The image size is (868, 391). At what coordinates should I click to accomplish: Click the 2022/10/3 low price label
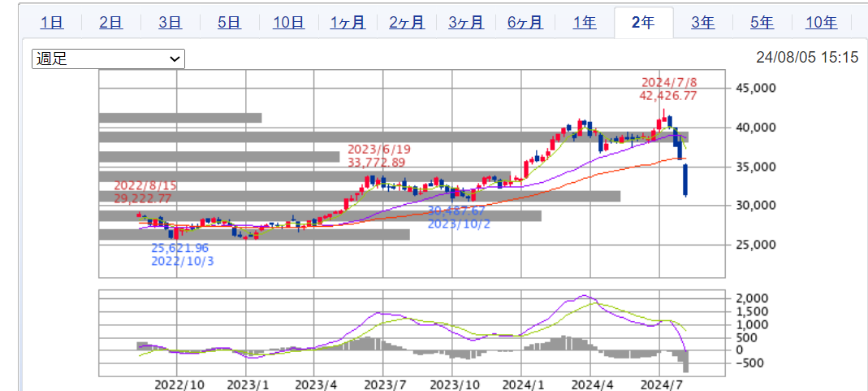[180, 254]
